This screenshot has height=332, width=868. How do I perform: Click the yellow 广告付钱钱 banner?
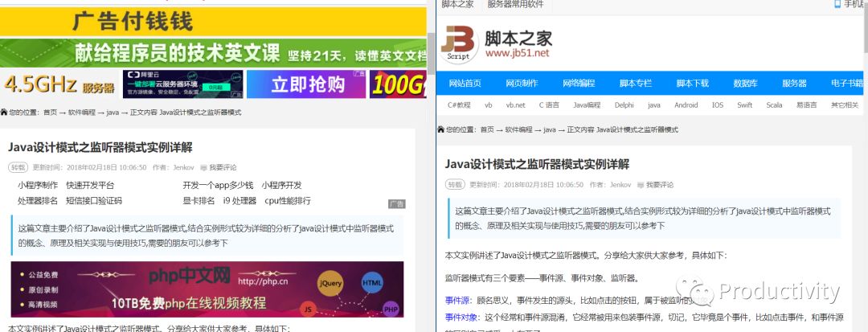point(213,23)
